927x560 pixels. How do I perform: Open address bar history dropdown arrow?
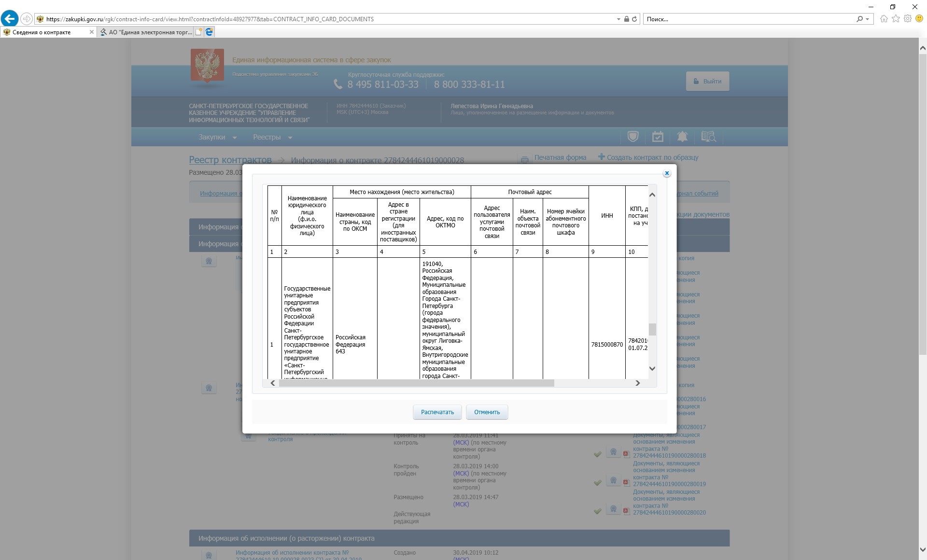[618, 19]
